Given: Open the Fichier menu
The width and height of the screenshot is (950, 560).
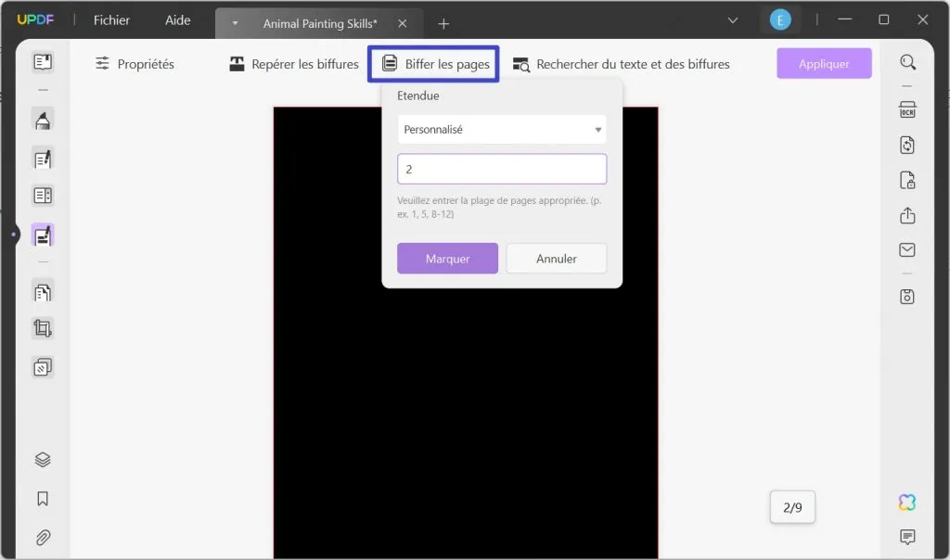Looking at the screenshot, I should tap(109, 19).
